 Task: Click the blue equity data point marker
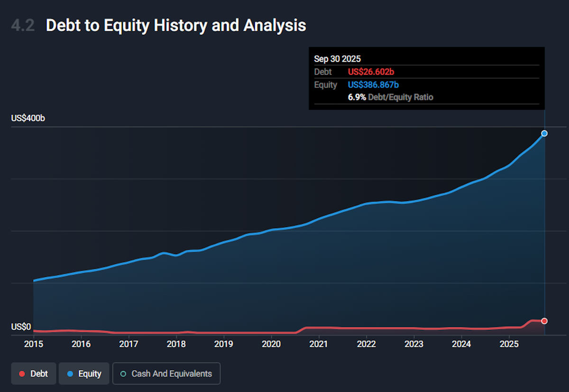[x=544, y=133]
